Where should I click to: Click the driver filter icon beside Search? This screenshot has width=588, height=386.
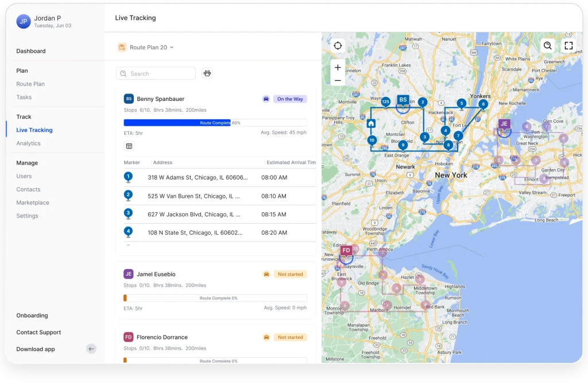point(207,73)
